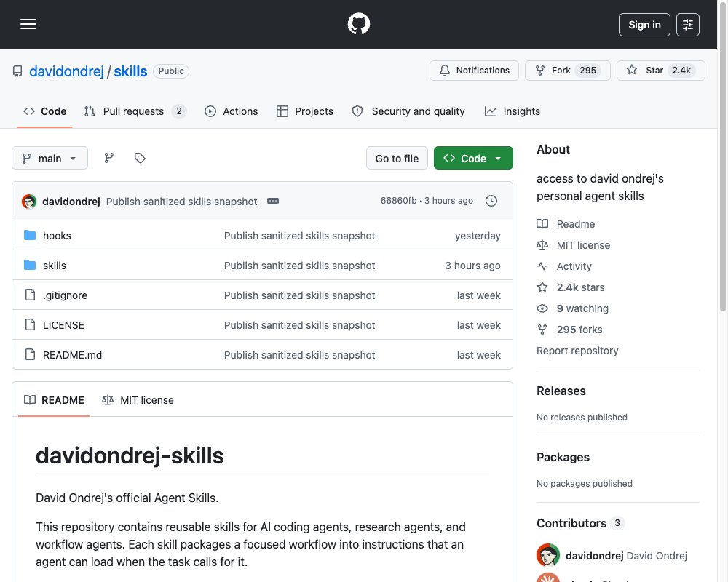Expand commit details ellipsis
This screenshot has width=728, height=582.
click(273, 201)
